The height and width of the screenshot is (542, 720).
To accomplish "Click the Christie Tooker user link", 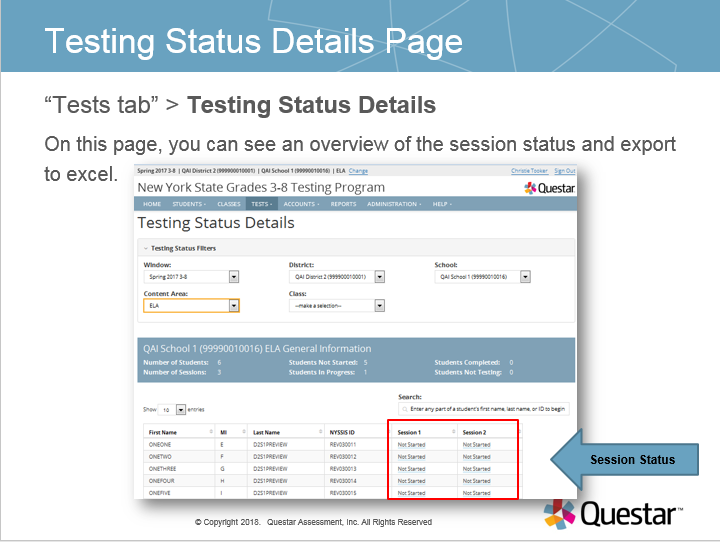I will tap(529, 171).
